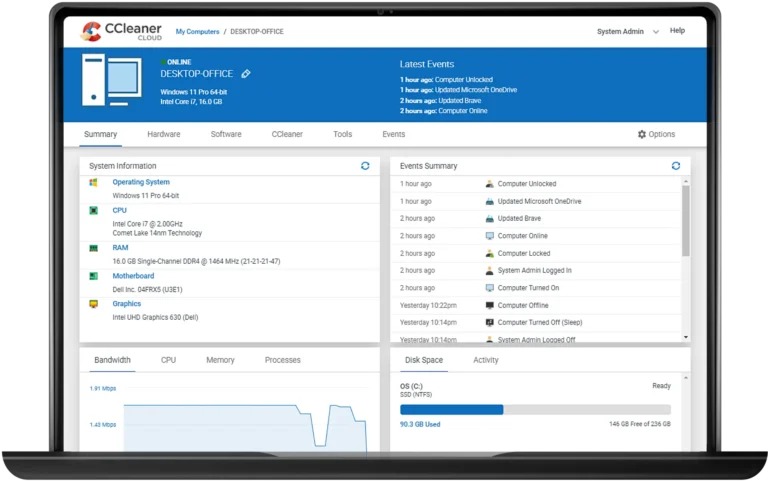Image resolution: width=768 pixels, height=481 pixels.
Task: Select the Processes tab
Action: [x=283, y=360]
